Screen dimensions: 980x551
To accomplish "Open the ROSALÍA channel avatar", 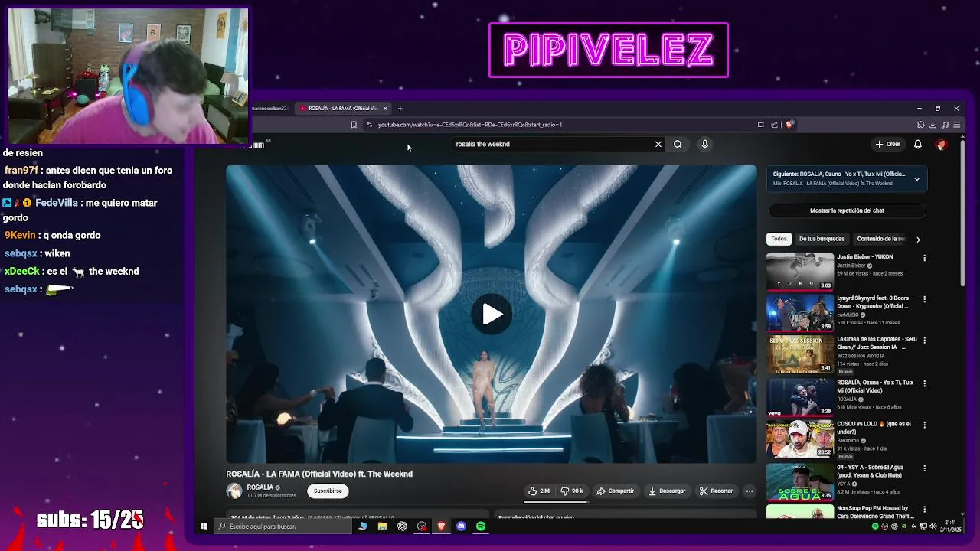I will (234, 491).
